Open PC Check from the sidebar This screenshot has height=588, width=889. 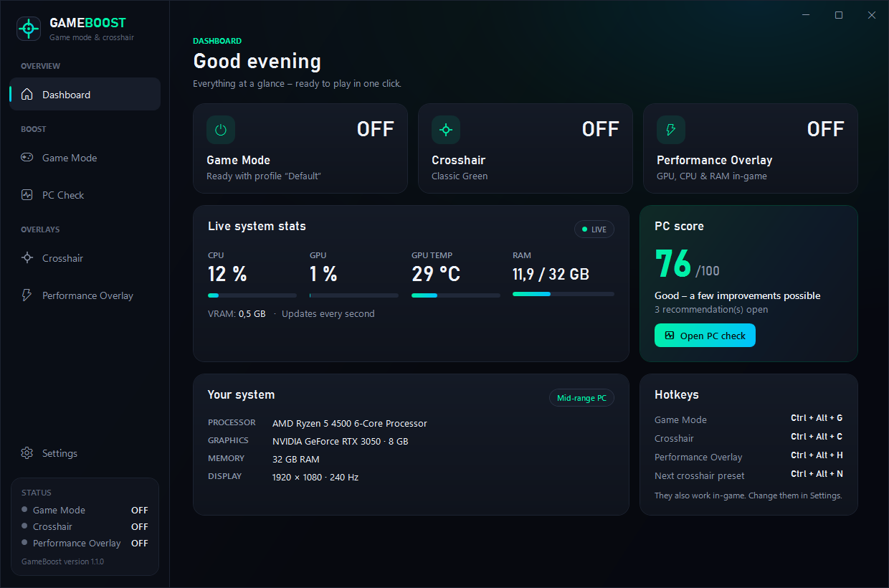pos(85,194)
